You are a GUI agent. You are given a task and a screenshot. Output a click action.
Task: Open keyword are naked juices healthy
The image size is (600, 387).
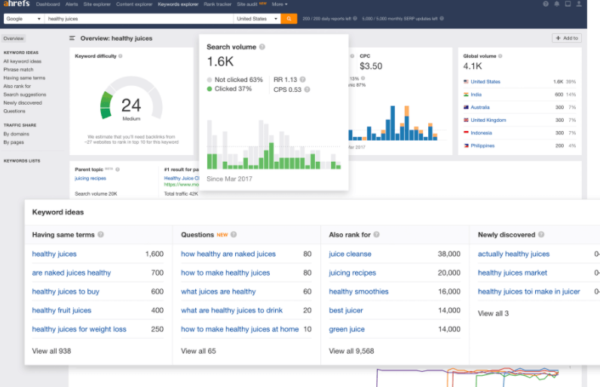click(72, 273)
